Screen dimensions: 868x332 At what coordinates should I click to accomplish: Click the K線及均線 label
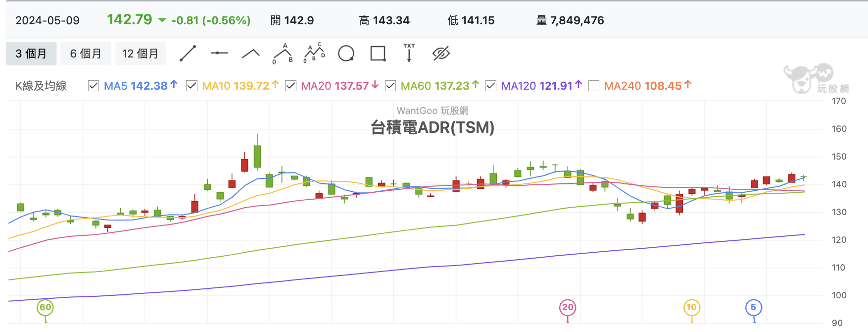tap(41, 86)
